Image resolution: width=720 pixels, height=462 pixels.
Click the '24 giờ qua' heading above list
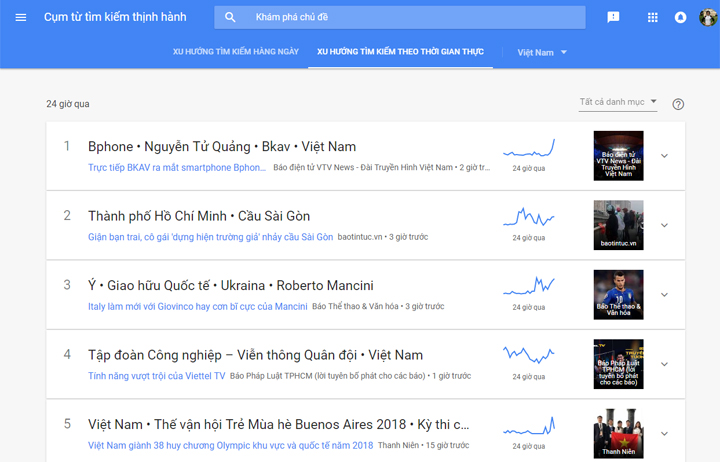pos(68,104)
